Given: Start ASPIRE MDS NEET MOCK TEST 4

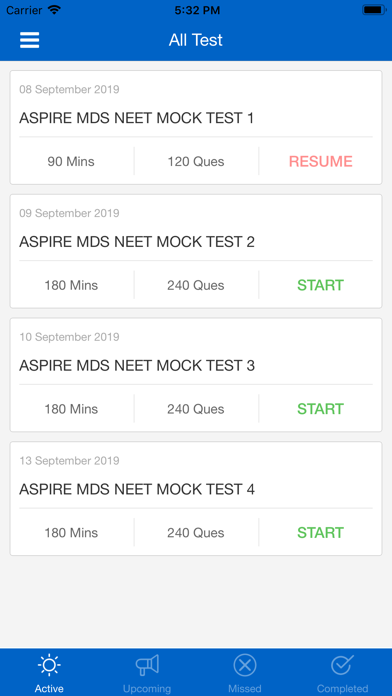Looking at the screenshot, I should [x=321, y=532].
